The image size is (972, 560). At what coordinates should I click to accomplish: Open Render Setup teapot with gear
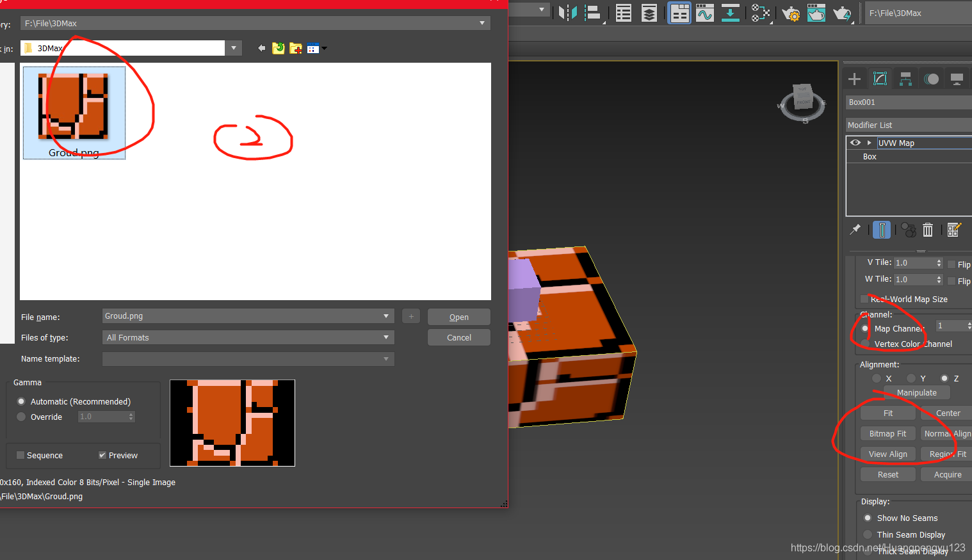(x=791, y=13)
